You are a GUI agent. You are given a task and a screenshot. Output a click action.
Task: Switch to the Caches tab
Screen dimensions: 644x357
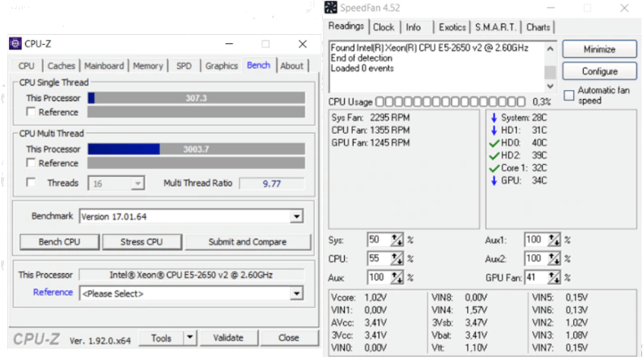[61, 66]
